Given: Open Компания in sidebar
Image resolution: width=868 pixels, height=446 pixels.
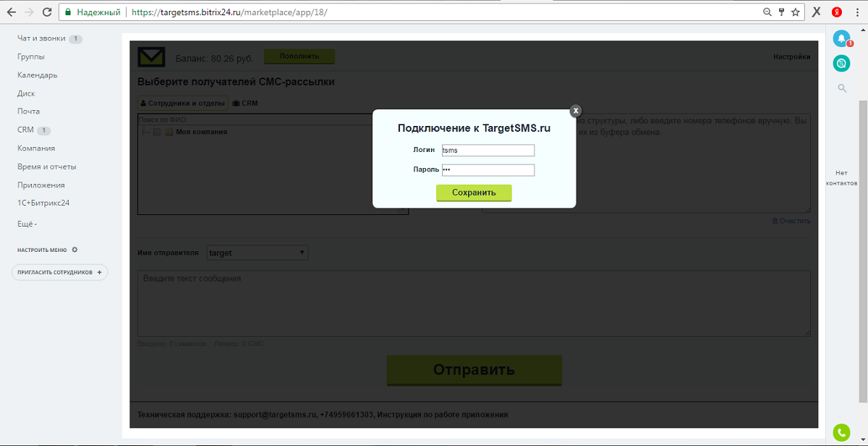Looking at the screenshot, I should coord(36,148).
